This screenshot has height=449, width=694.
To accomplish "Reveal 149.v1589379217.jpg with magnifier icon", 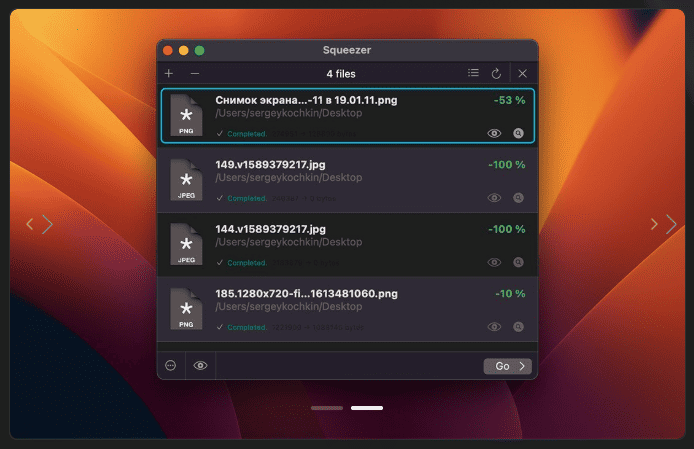I will 518,198.
